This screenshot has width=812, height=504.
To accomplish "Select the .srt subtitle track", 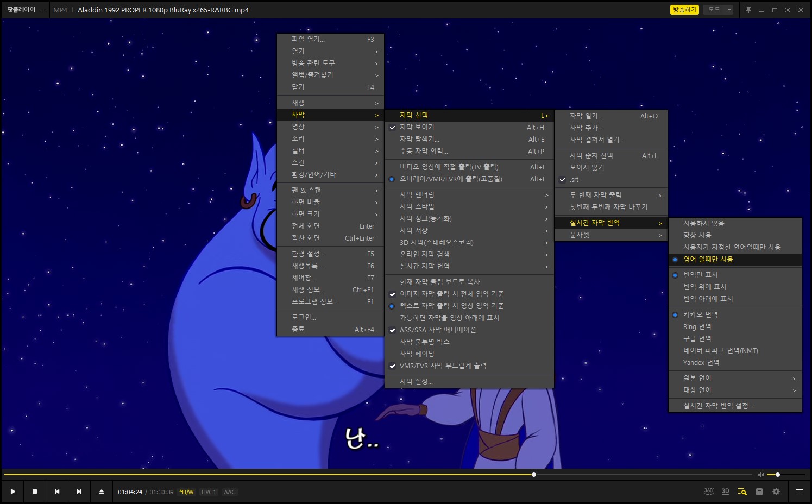I will point(611,179).
